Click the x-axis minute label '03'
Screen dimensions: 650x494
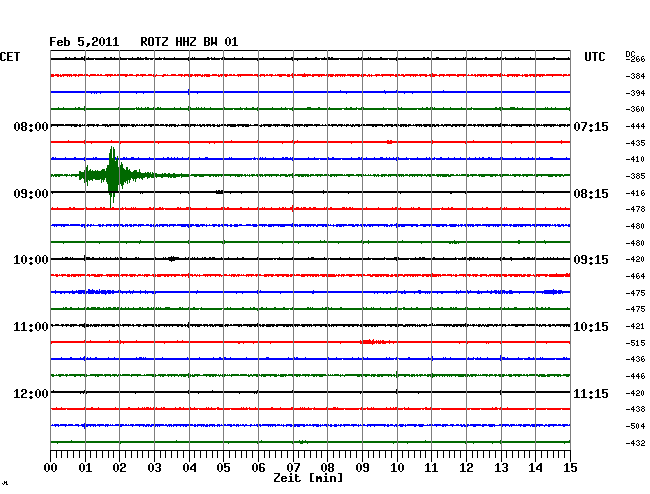(154, 468)
